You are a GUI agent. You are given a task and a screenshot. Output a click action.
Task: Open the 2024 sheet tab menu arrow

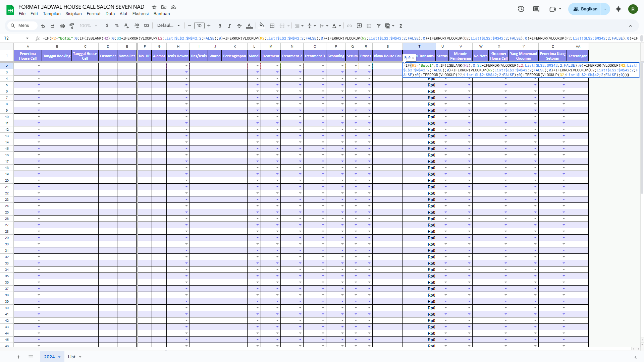point(59,357)
